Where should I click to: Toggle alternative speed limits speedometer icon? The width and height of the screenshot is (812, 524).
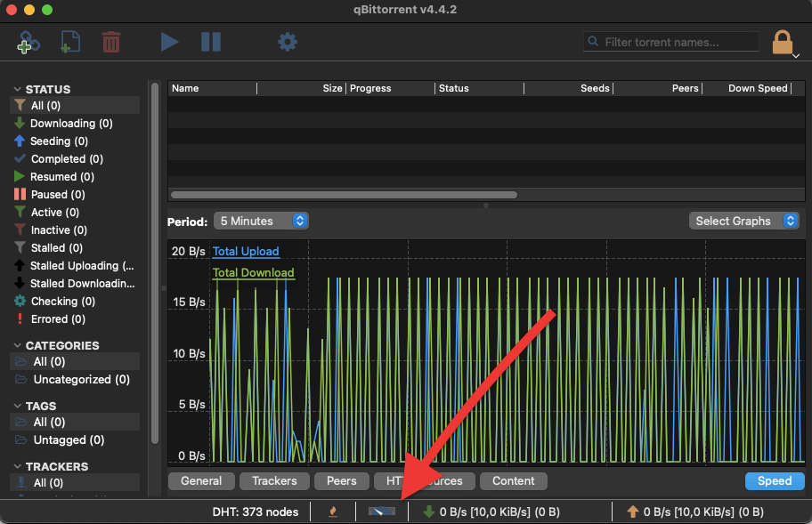pos(382,512)
